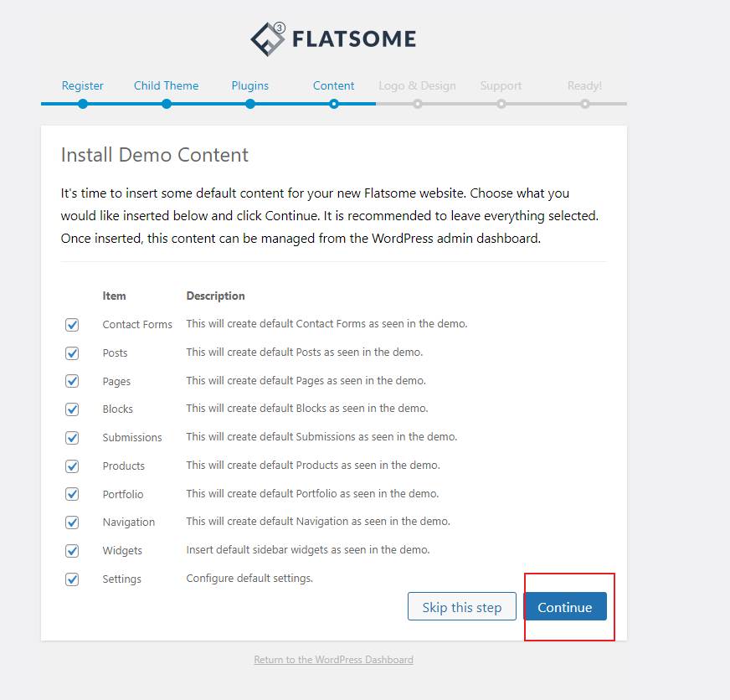Disable the Blocks demo content checkbox
The height and width of the screenshot is (700, 730).
click(72, 409)
